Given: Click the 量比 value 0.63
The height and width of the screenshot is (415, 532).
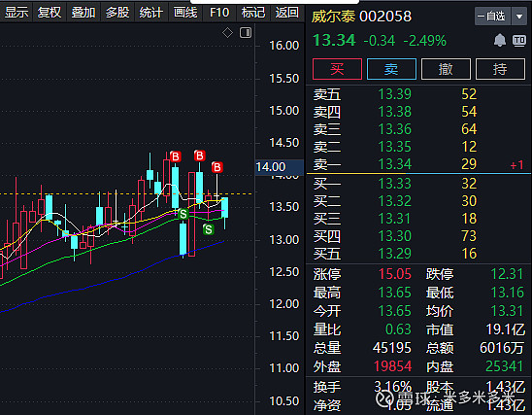Looking at the screenshot, I should tap(398, 329).
